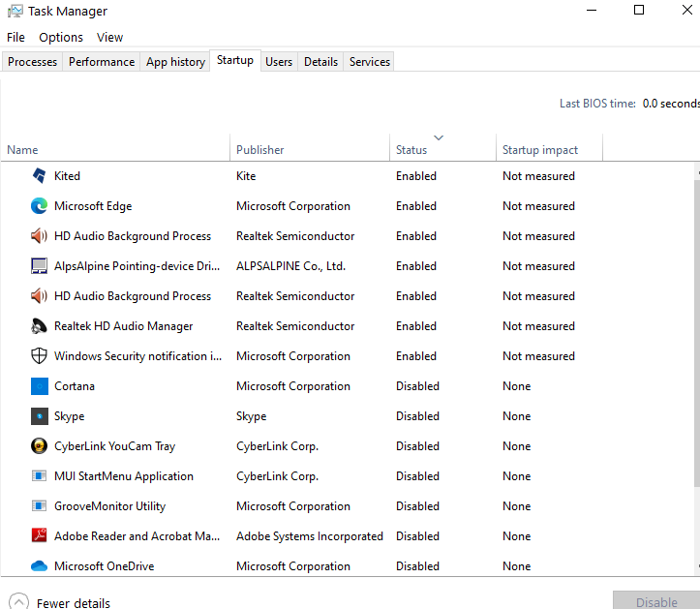This screenshot has width=700, height=609.
Task: Click the Skype publisher cell
Action: point(252,416)
